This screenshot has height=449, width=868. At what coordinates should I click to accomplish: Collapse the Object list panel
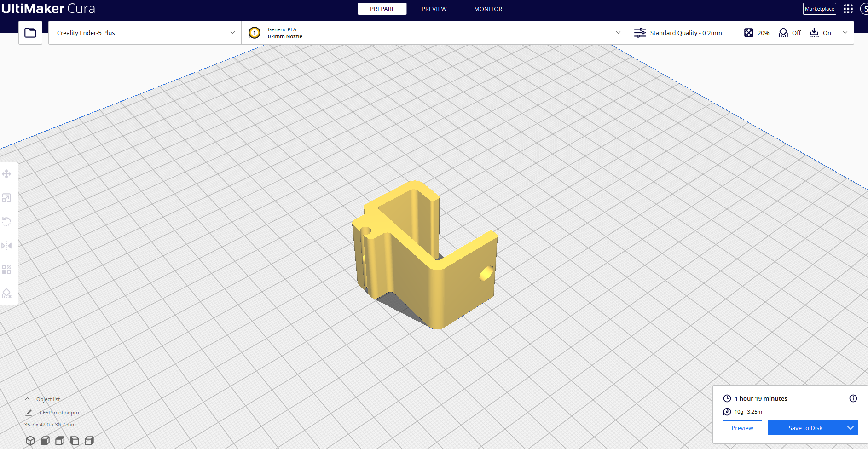click(x=28, y=399)
